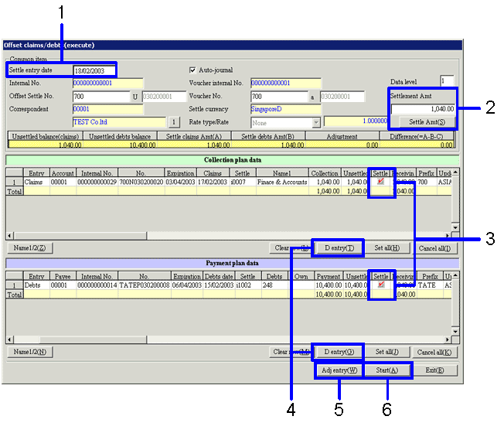Click the Claims entry cell

point(36,182)
